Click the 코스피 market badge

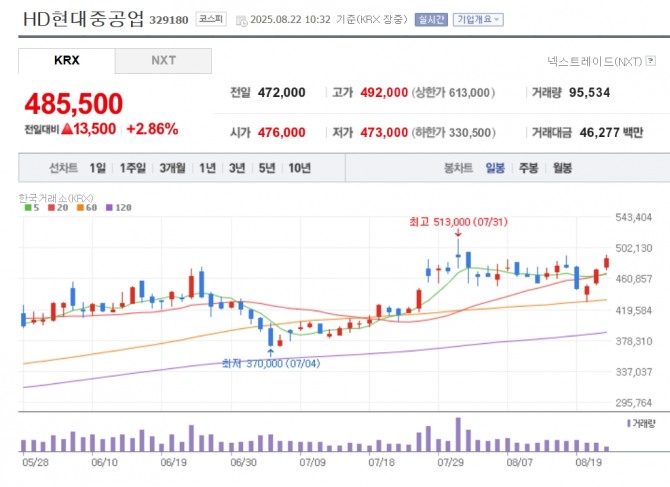pos(211,19)
